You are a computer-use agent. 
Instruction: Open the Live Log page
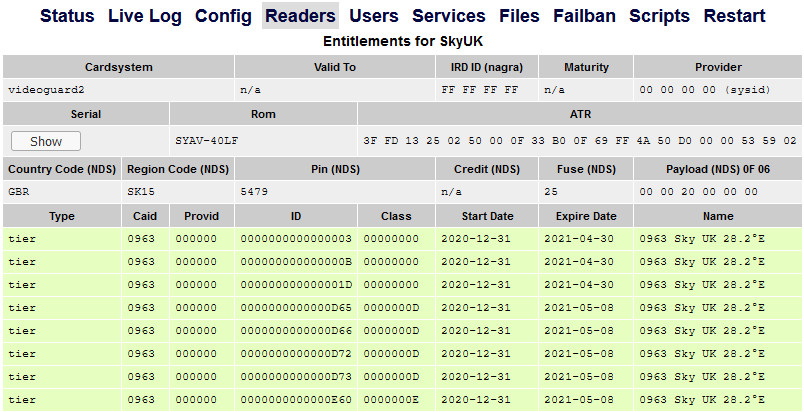click(145, 16)
